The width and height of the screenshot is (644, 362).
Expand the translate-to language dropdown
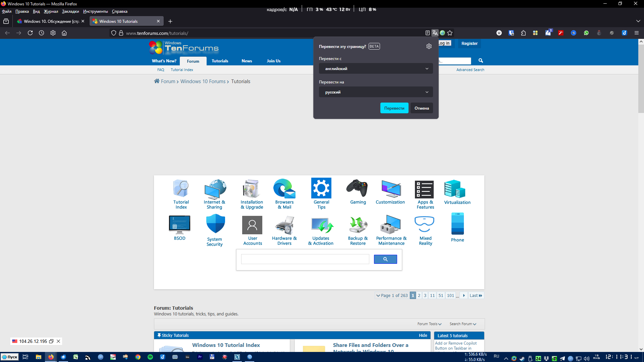376,92
